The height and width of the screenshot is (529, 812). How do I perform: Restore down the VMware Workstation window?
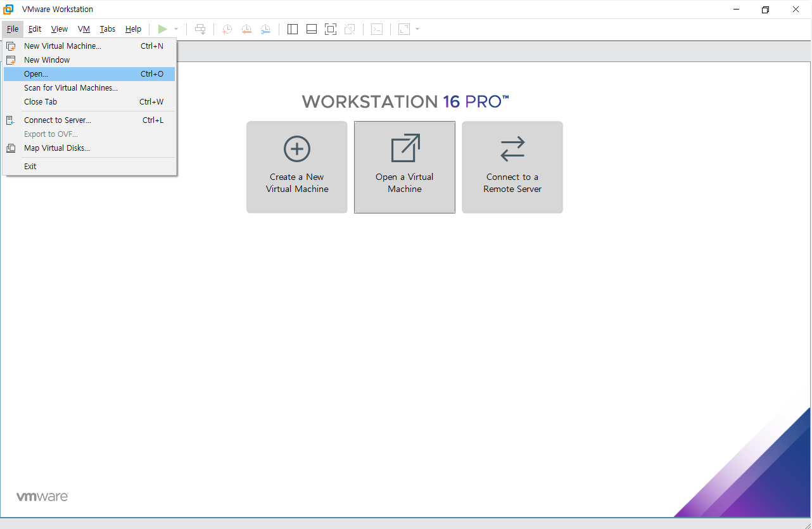click(766, 10)
